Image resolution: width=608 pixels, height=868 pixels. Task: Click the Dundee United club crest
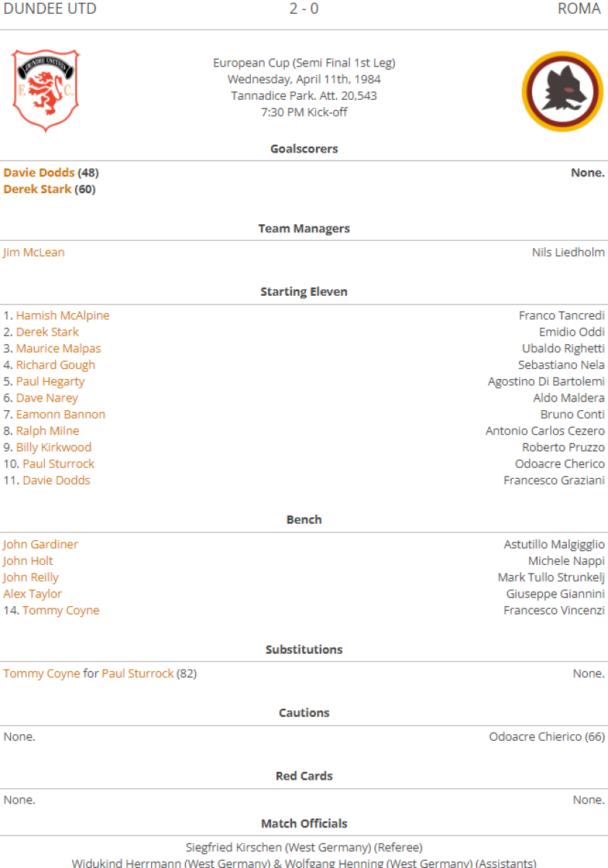46,90
